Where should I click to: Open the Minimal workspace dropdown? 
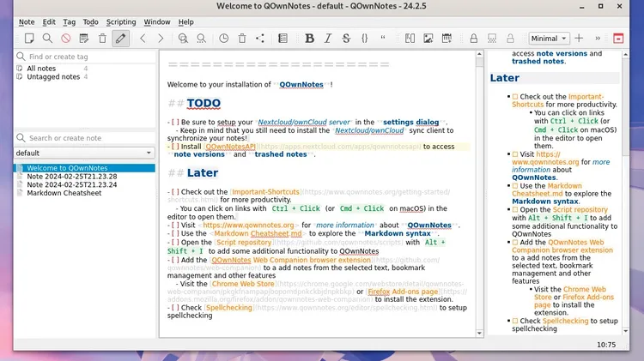[x=550, y=39]
